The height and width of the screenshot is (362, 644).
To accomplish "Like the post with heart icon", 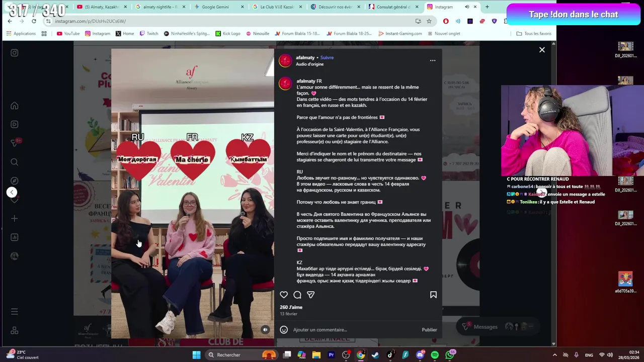I will (284, 295).
